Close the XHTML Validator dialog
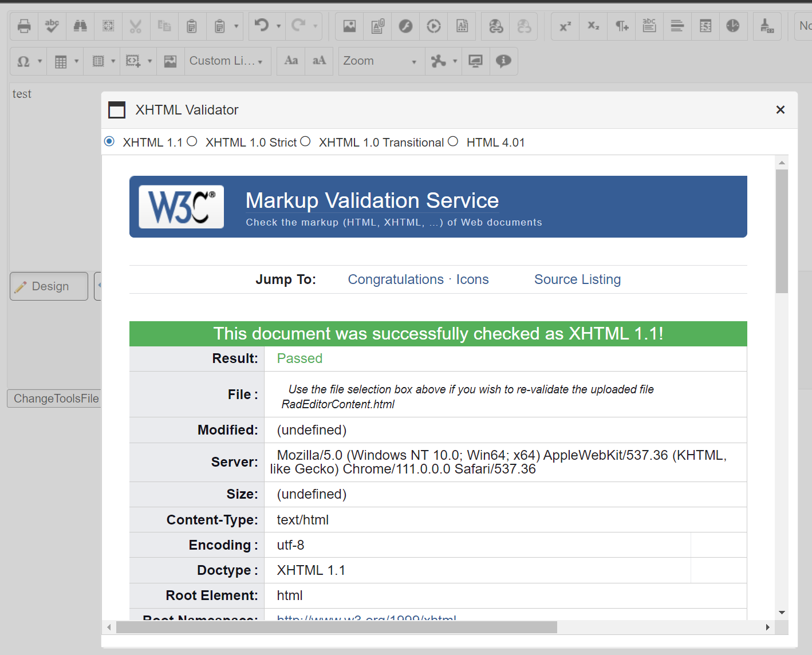 (x=780, y=109)
